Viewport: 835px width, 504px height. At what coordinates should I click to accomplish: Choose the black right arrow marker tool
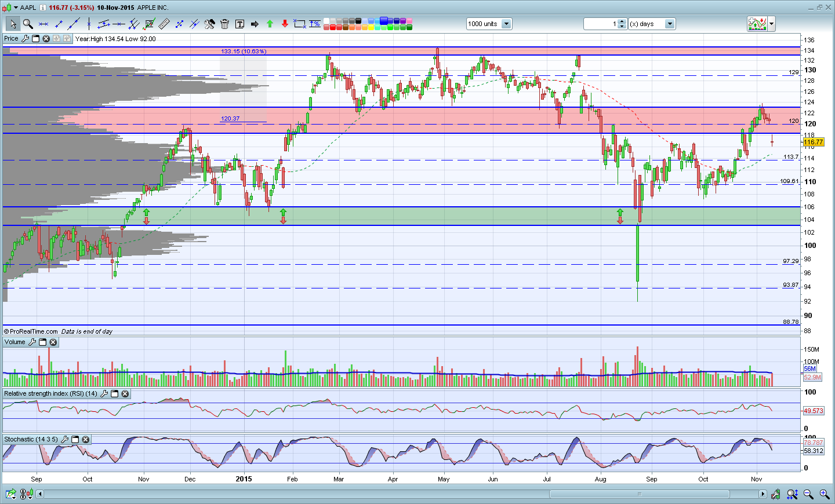coord(255,24)
